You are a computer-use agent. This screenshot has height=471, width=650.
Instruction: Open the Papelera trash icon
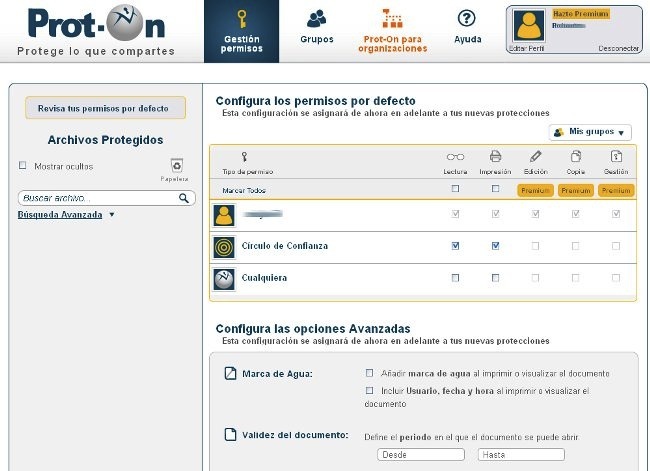pyautogui.click(x=176, y=166)
